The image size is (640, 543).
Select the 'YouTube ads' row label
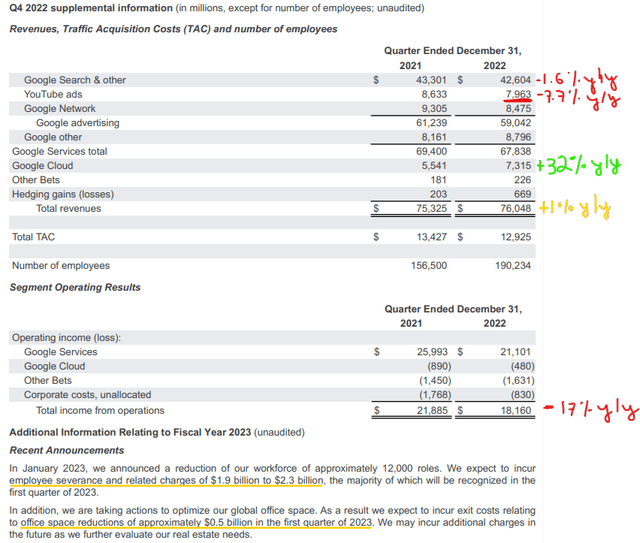pos(53,94)
